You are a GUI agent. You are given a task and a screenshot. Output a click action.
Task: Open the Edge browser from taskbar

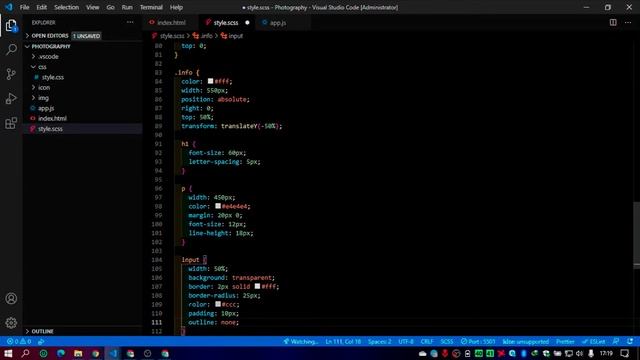61,353
